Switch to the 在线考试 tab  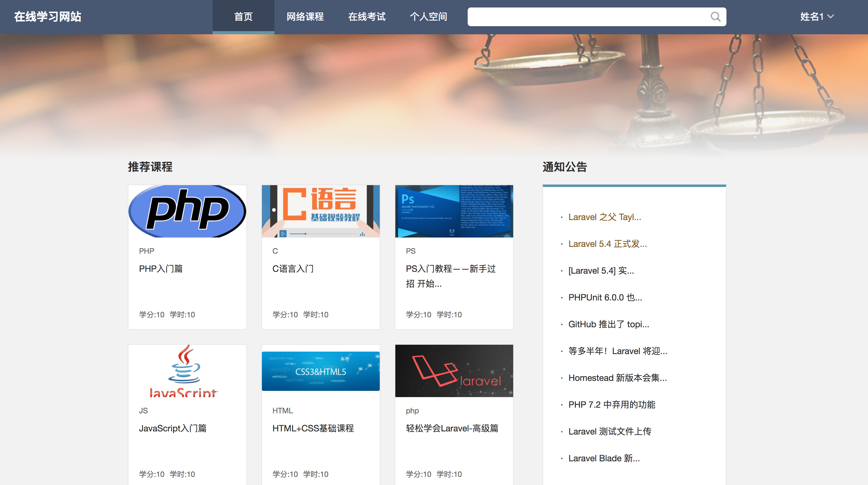tap(367, 17)
